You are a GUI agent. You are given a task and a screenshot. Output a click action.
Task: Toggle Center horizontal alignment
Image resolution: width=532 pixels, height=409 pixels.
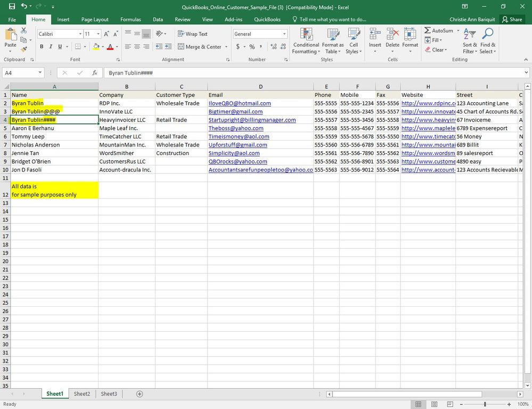click(137, 47)
